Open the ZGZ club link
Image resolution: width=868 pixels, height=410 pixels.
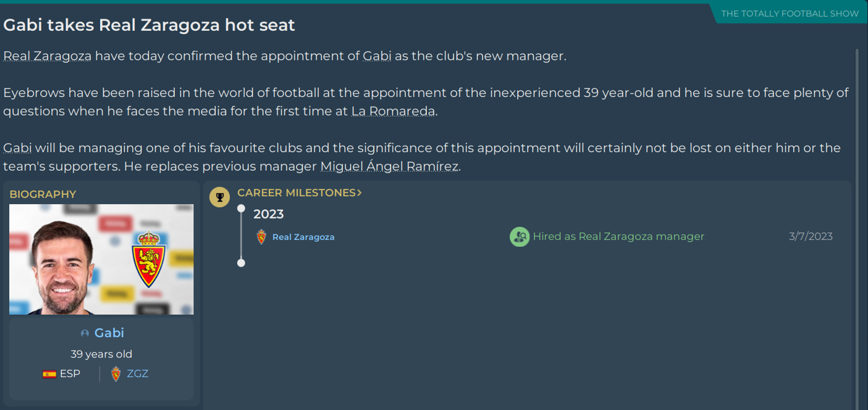pyautogui.click(x=137, y=374)
